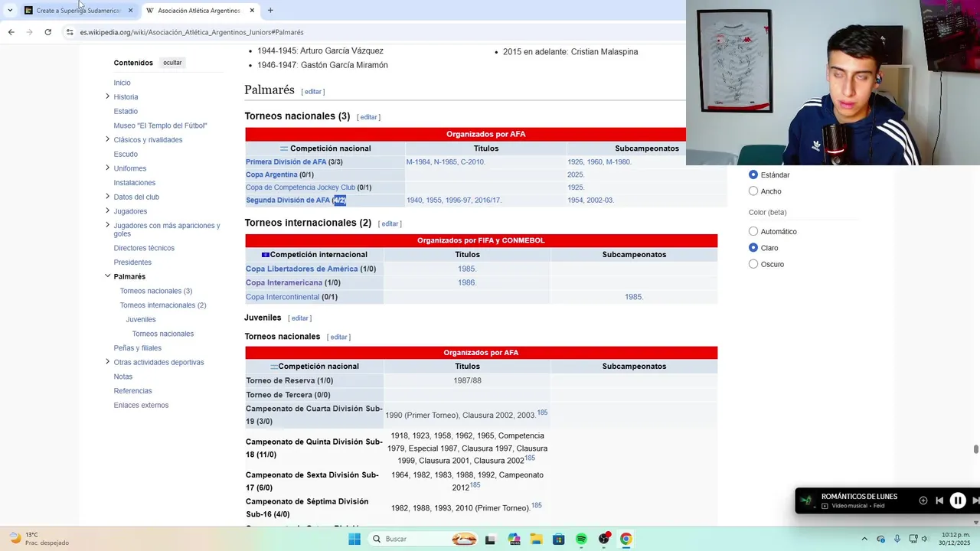Screen dimensions: 980x551
Task: Jump to Enlaces externos
Action: tap(141, 405)
